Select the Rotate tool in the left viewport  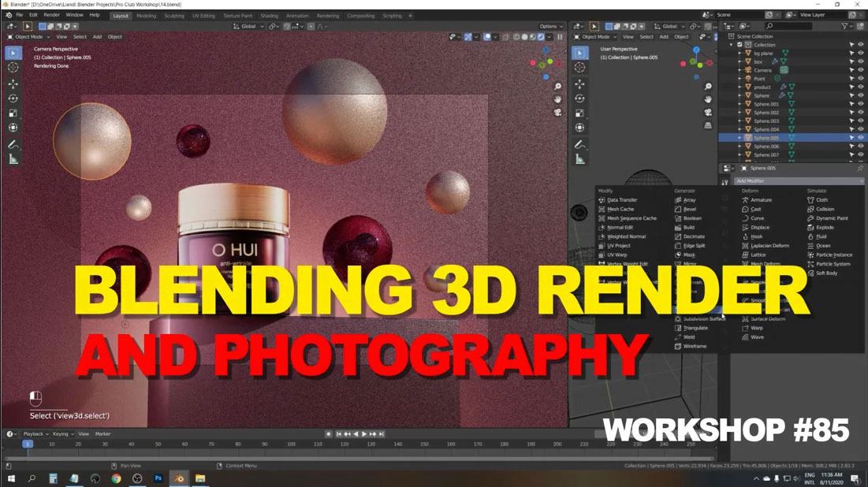coord(13,99)
